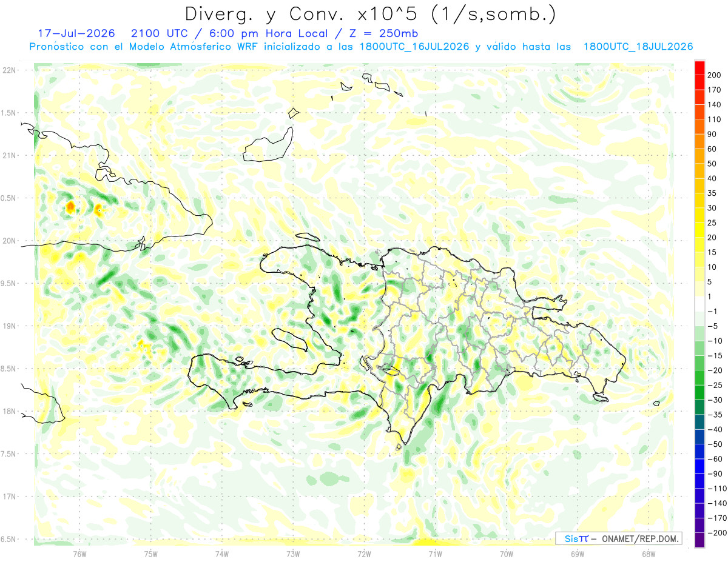Click the '70W' longitude label
728x562 pixels.
coord(507,554)
